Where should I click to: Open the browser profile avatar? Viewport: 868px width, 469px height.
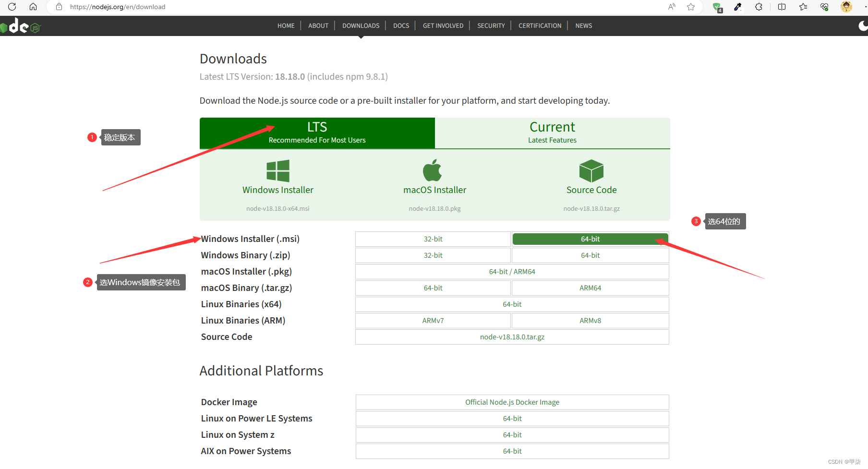846,7
